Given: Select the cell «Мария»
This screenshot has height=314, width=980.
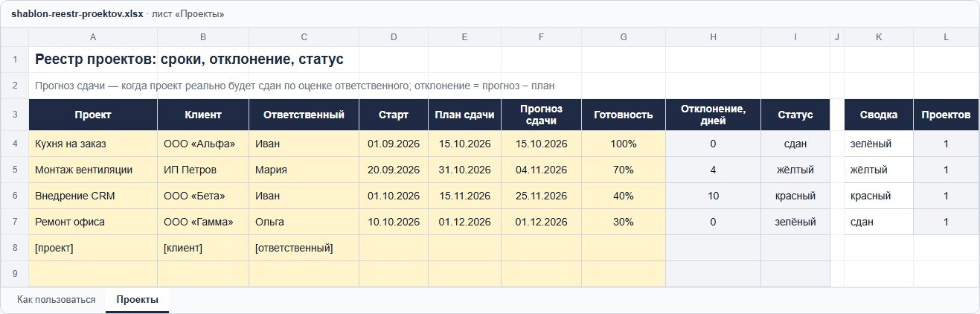Looking at the screenshot, I should tap(304, 170).
